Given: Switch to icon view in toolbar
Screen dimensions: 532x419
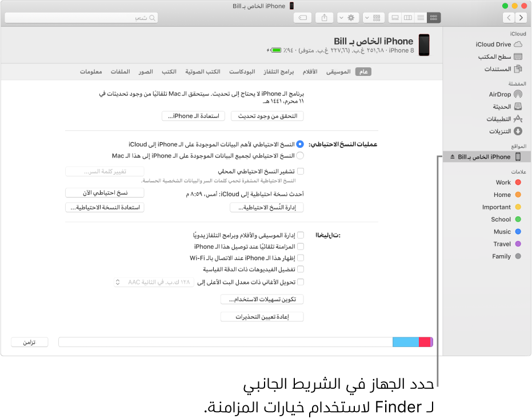Looking at the screenshot, I should pos(434,18).
